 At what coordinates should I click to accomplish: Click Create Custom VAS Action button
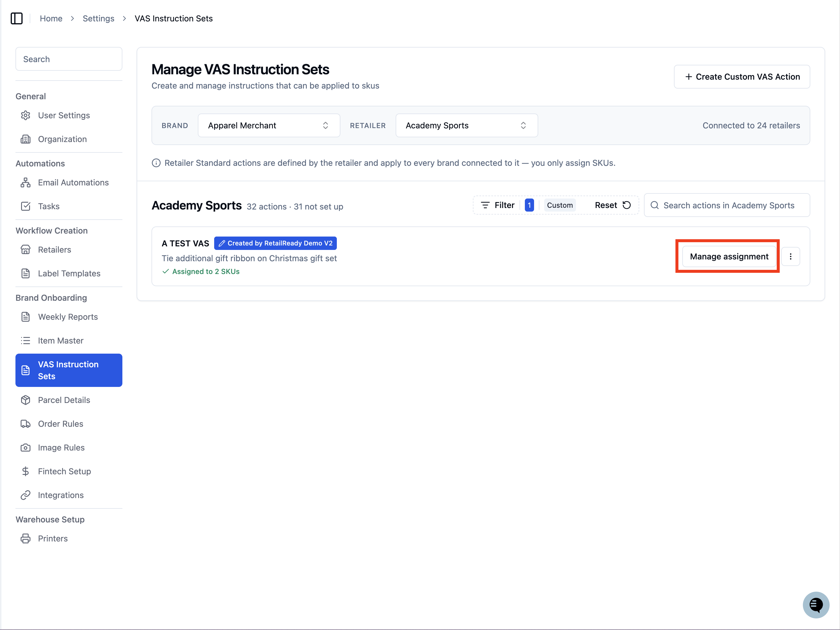pos(742,77)
